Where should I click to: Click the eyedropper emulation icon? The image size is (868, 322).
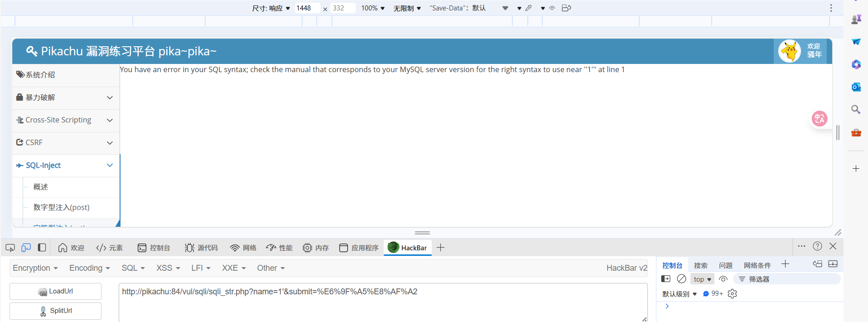[x=529, y=8]
